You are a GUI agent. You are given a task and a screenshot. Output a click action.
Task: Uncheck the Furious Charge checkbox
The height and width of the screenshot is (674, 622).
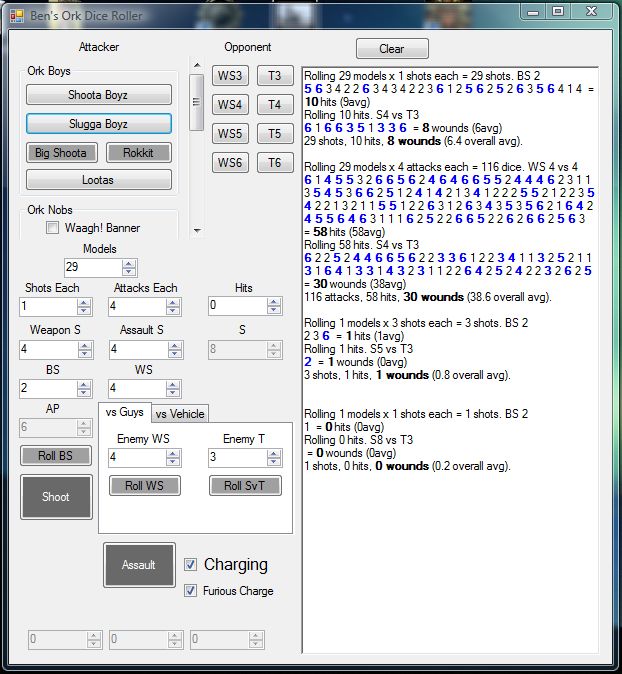click(190, 591)
